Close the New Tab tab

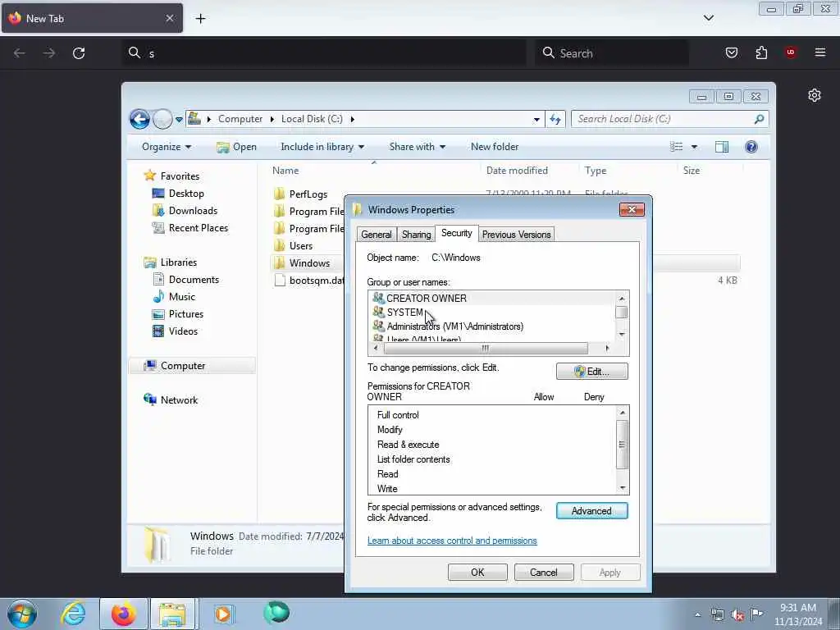coord(169,18)
